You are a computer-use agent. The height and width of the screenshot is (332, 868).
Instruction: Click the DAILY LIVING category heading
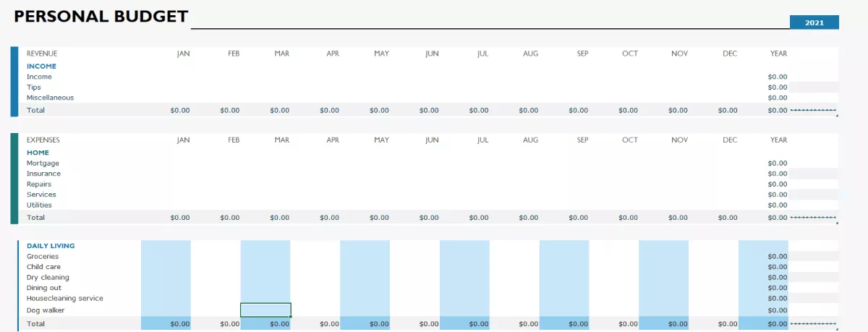coord(51,246)
